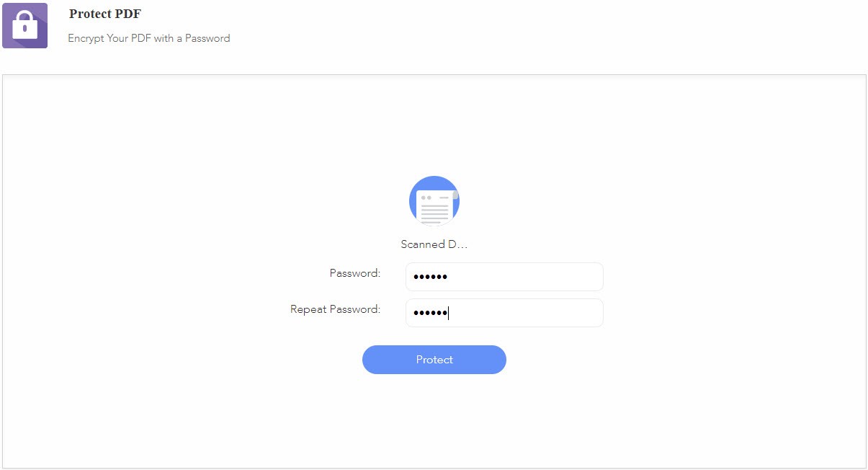Click the white padlock inside purple square
Image resolution: width=868 pixels, height=470 pixels.
pyautogui.click(x=24, y=25)
